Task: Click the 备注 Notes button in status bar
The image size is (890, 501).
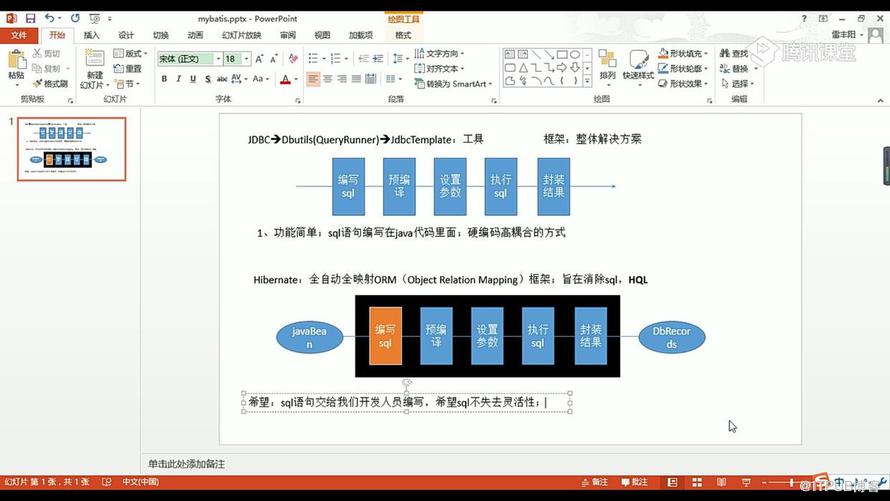Action: point(595,482)
